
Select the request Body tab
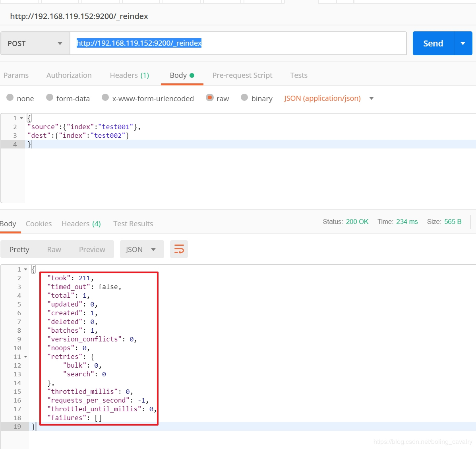click(182, 75)
